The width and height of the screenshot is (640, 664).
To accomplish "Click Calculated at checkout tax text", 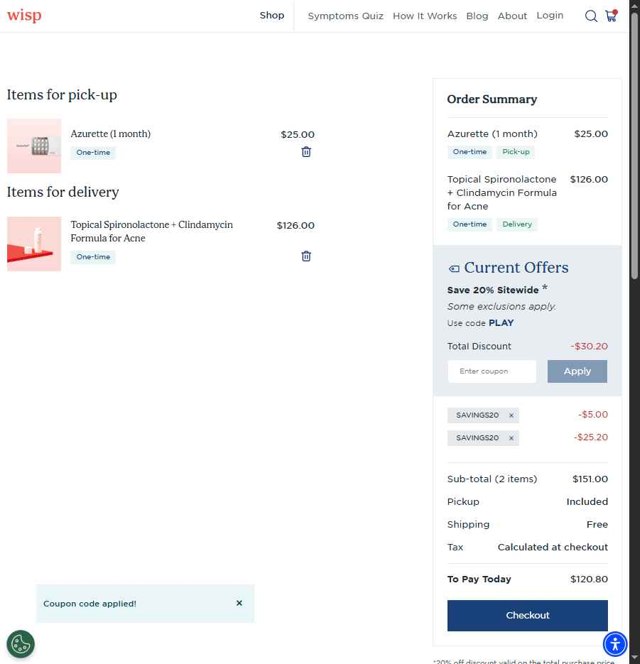I will coord(552,547).
